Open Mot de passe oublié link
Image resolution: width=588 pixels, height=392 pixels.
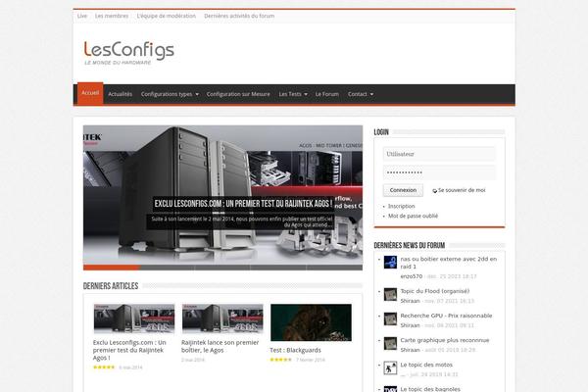pyautogui.click(x=413, y=216)
